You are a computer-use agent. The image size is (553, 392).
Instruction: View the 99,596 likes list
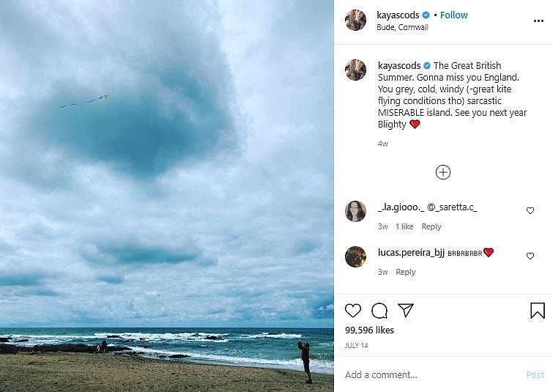coord(370,330)
